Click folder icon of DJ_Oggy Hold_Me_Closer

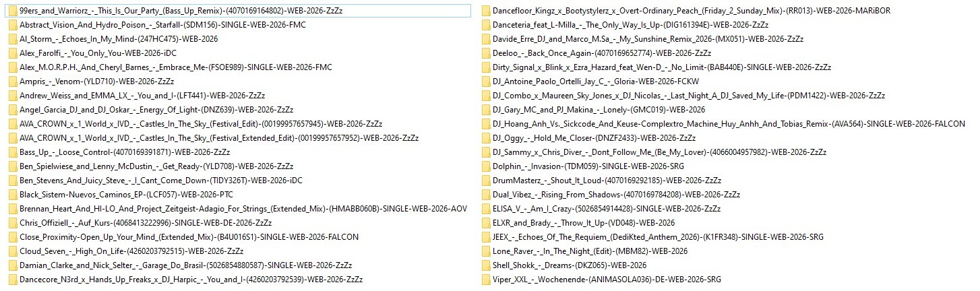tap(486, 138)
